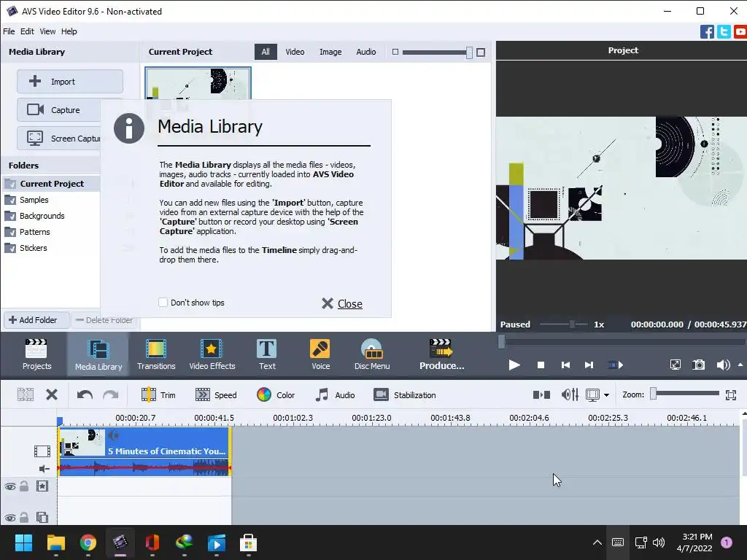The image size is (747, 560).
Task: Select the Video media filter tab
Action: point(295,52)
